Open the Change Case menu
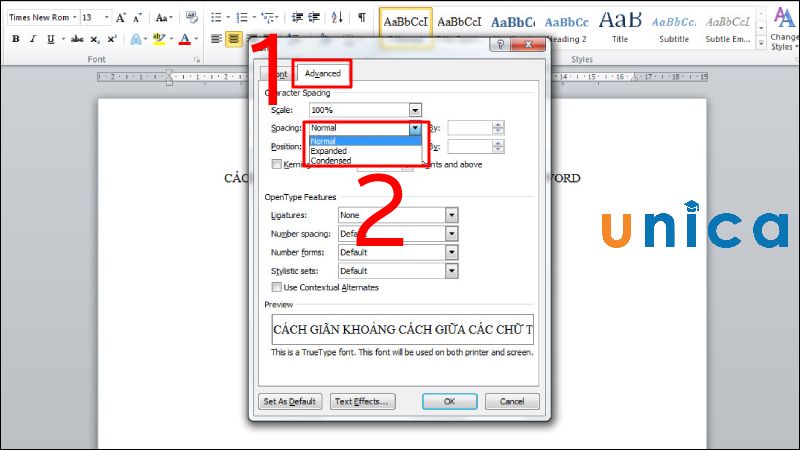The width and height of the screenshot is (800, 450). point(164,18)
